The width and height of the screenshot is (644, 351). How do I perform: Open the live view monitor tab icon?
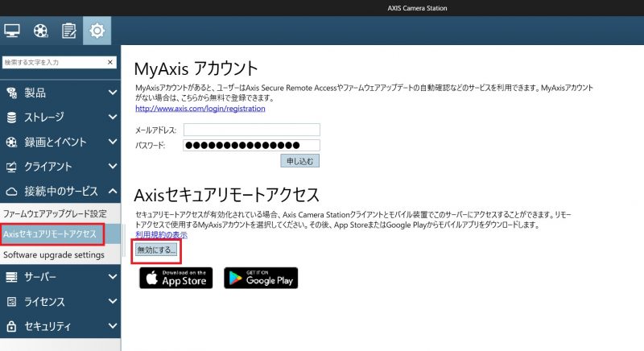click(x=12, y=31)
